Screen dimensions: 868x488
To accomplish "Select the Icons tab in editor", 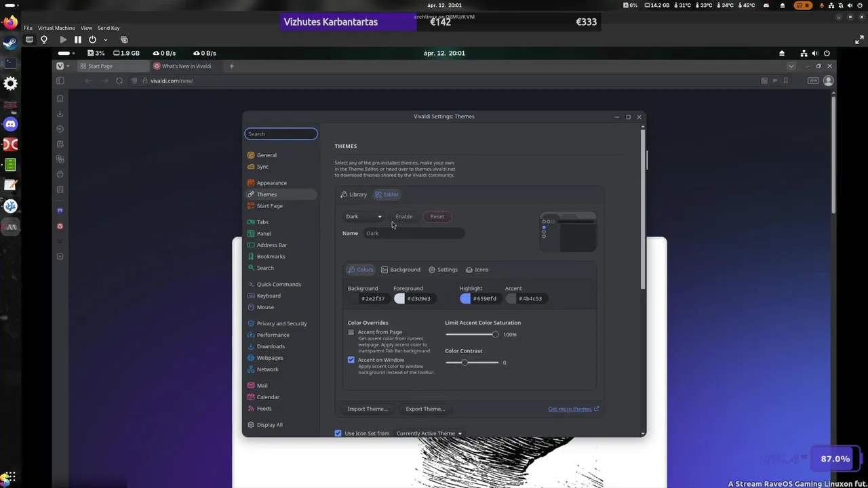I will point(477,270).
